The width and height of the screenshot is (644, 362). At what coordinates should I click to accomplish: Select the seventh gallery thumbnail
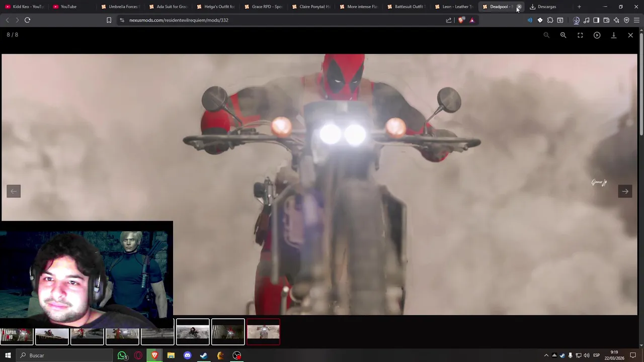point(228,332)
